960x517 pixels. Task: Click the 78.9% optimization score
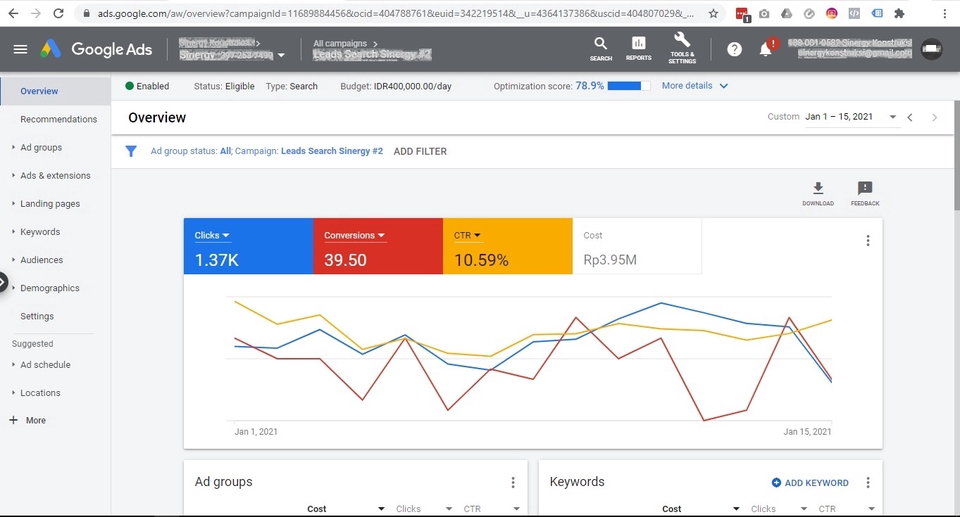(x=590, y=86)
